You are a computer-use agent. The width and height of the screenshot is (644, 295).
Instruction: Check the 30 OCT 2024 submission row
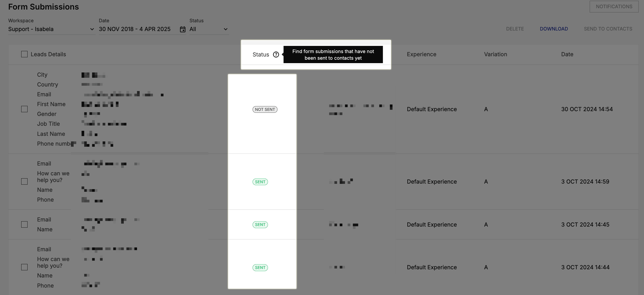click(x=24, y=109)
